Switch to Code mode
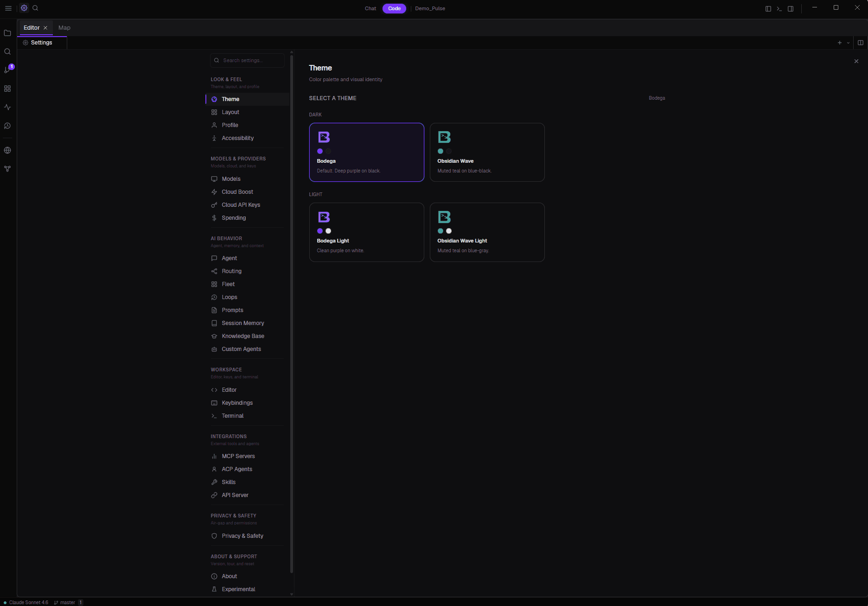 394,8
